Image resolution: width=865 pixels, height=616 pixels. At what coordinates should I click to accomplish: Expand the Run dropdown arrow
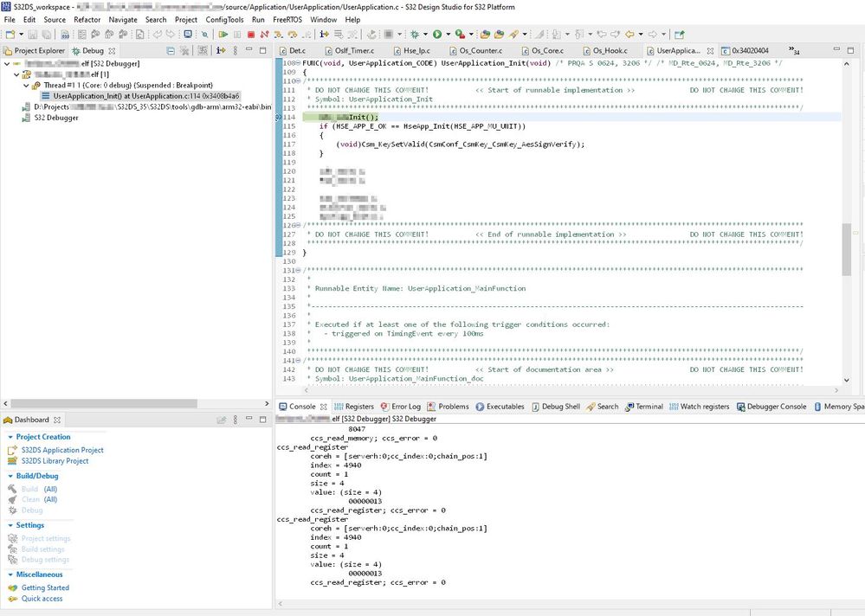[x=448, y=34]
